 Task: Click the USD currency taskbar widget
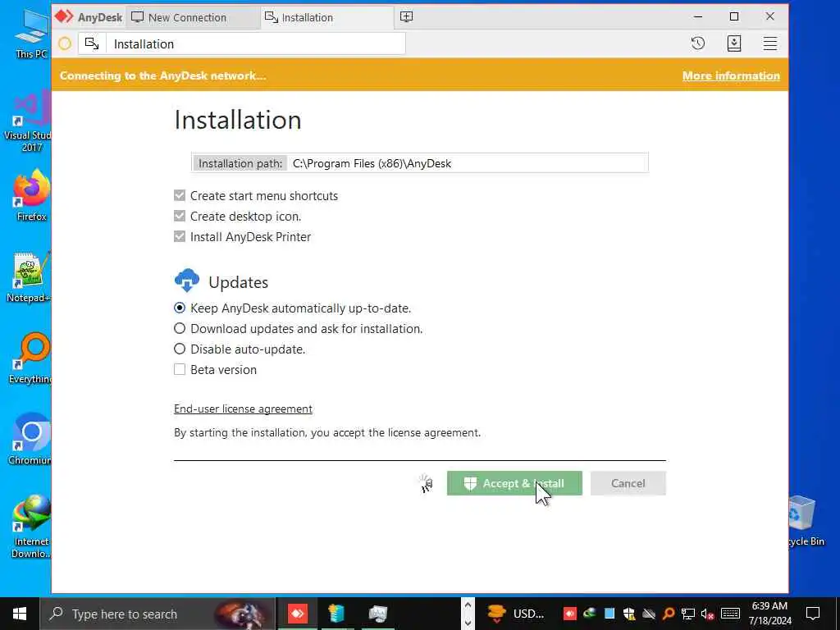515,614
